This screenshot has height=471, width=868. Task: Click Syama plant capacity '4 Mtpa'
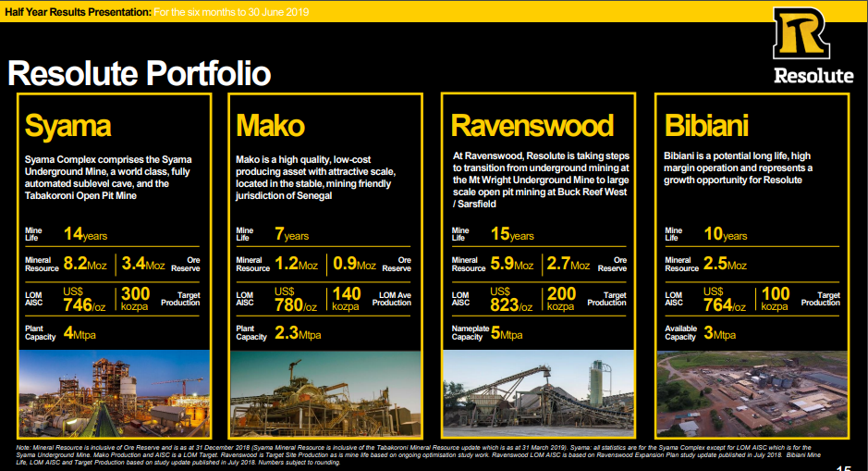point(79,333)
